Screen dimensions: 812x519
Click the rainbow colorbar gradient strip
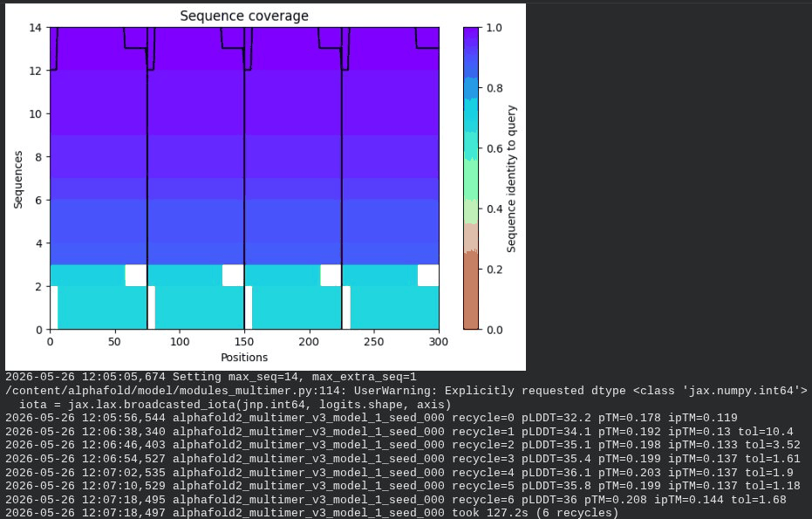(x=471, y=179)
